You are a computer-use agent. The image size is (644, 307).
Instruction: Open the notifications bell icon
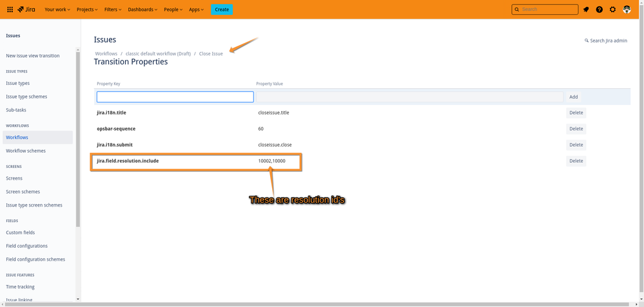[586, 10]
